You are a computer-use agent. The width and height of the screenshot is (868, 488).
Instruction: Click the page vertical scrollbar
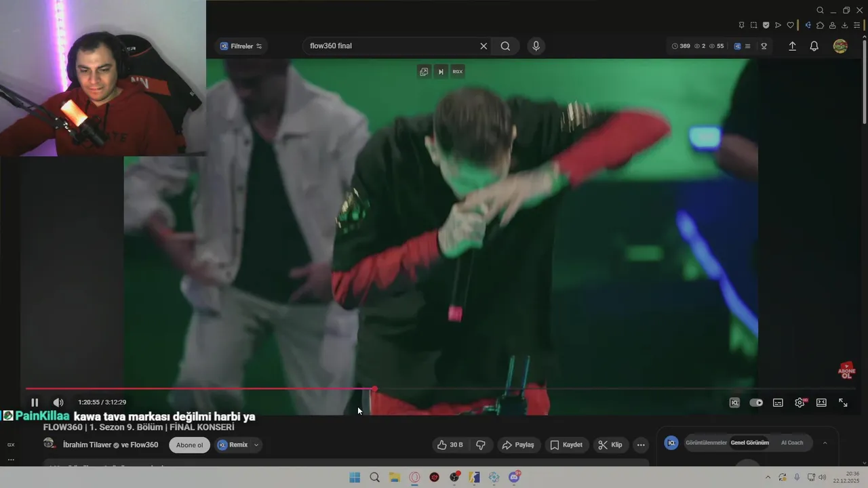pyautogui.click(x=865, y=81)
